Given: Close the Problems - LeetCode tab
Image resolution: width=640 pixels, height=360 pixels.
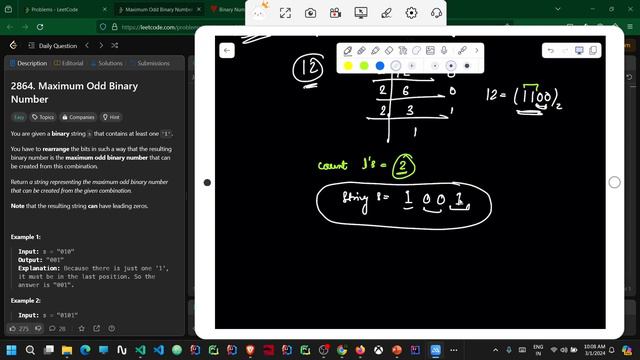Looking at the screenshot, I should tap(104, 9).
